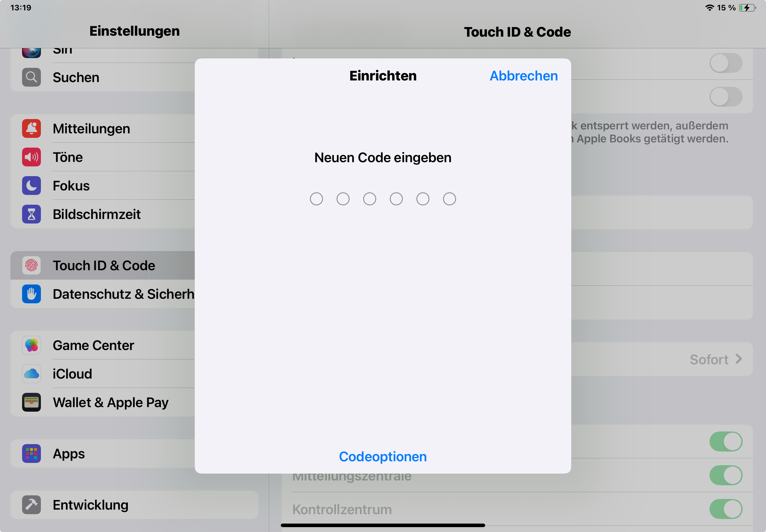Tap the Touch ID fingerprint icon
766x532 pixels.
click(x=31, y=265)
